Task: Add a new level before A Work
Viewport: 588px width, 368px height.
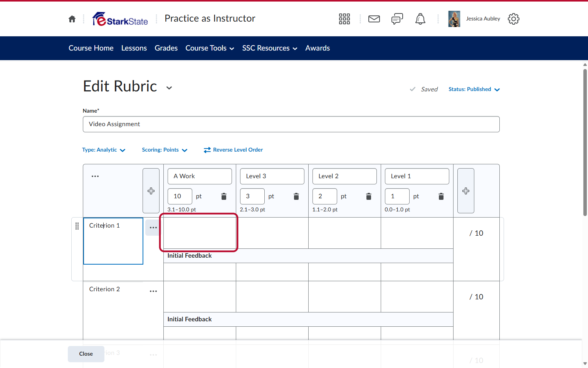Action: (151, 191)
